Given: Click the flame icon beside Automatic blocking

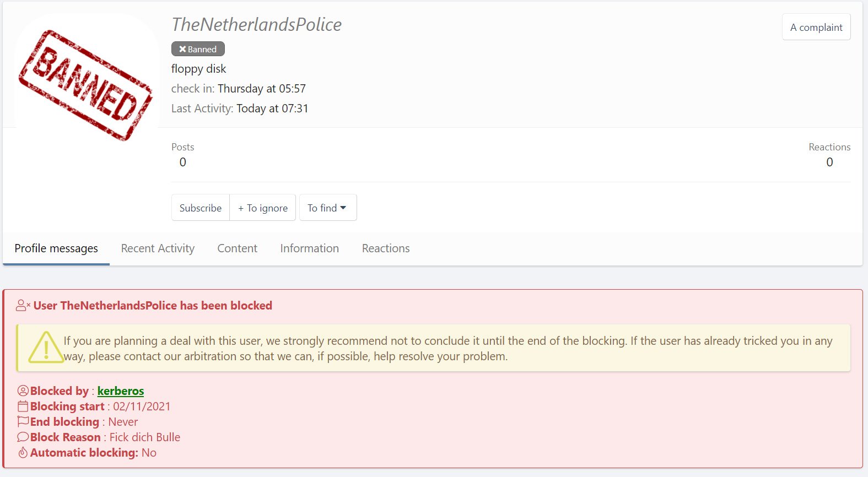Looking at the screenshot, I should click(23, 453).
